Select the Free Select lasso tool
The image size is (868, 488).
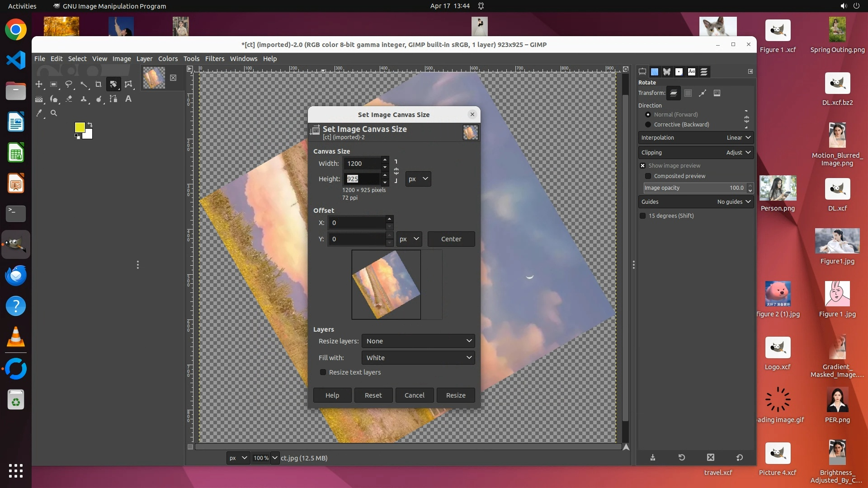click(69, 84)
